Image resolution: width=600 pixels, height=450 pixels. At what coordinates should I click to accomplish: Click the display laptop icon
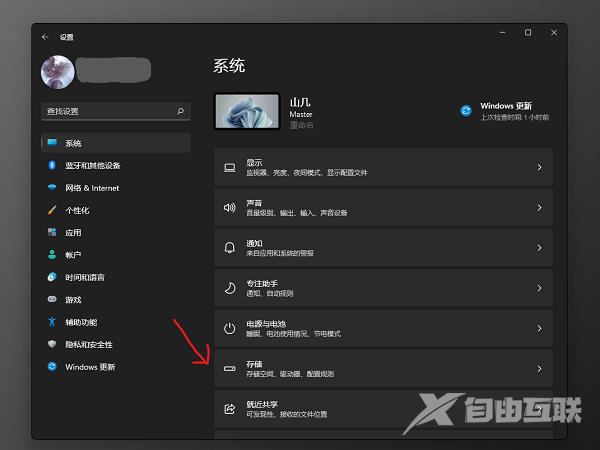tap(230, 168)
